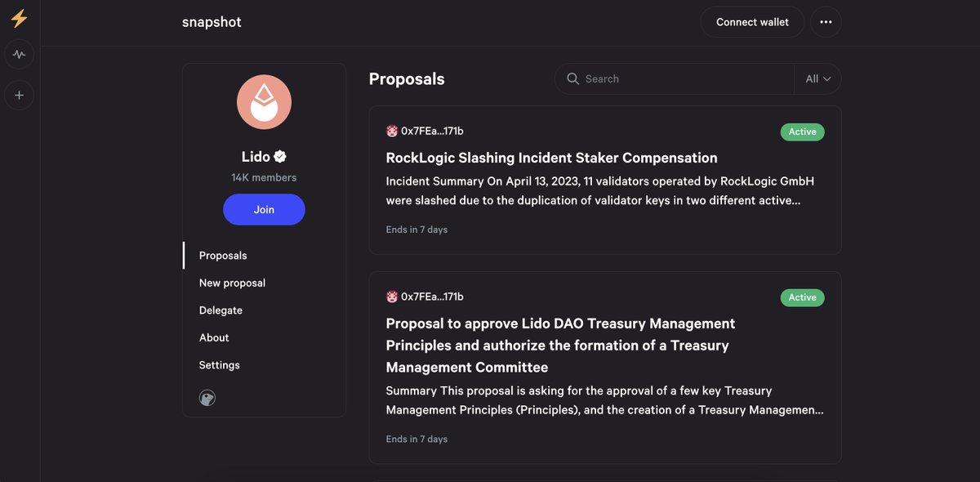Click the RockLogic Incident Summary description text
Image resolution: width=980 pixels, height=482 pixels.
[x=600, y=190]
